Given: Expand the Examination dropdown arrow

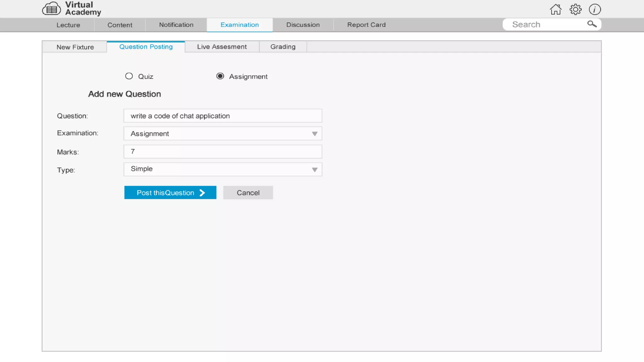Looking at the screenshot, I should coord(314,134).
